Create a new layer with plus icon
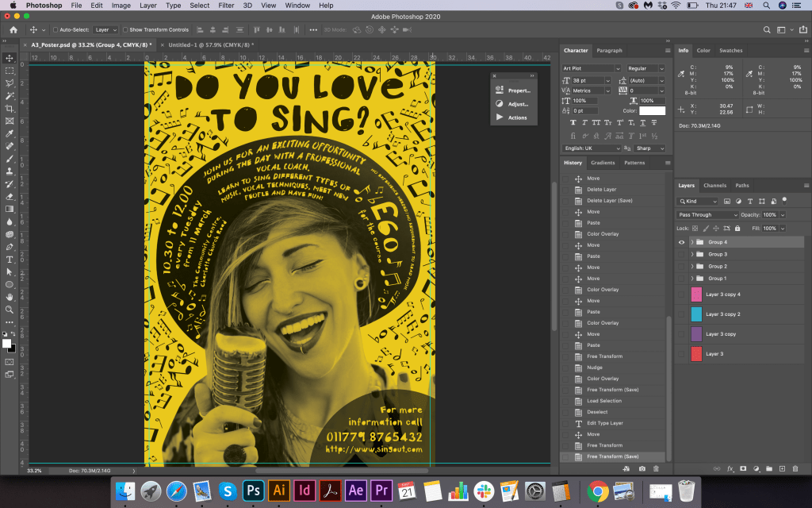Viewport: 812px width, 508px height. click(782, 468)
